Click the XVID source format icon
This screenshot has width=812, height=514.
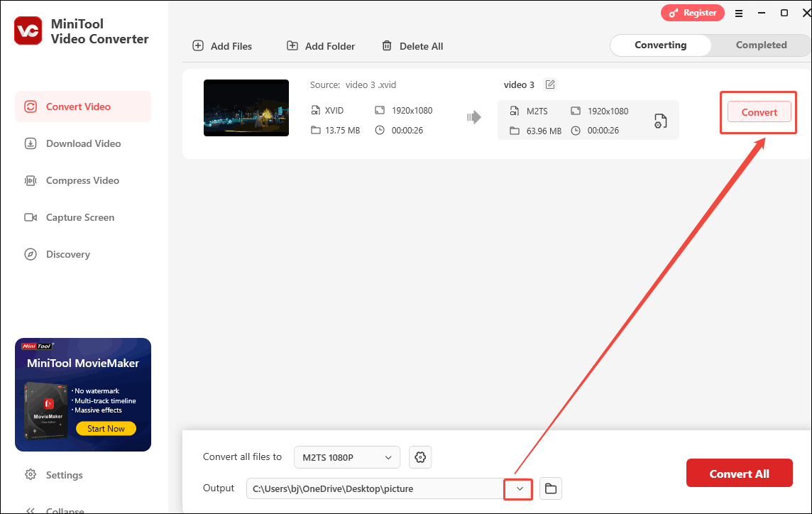click(315, 110)
